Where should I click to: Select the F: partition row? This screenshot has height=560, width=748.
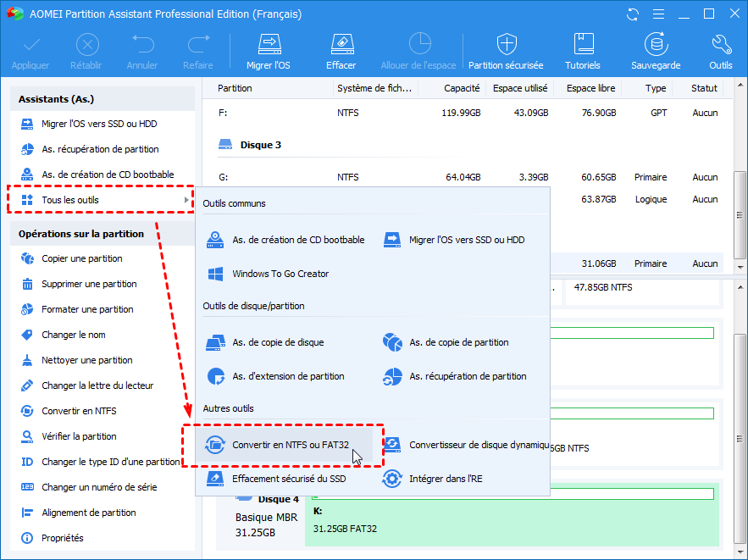click(x=468, y=113)
